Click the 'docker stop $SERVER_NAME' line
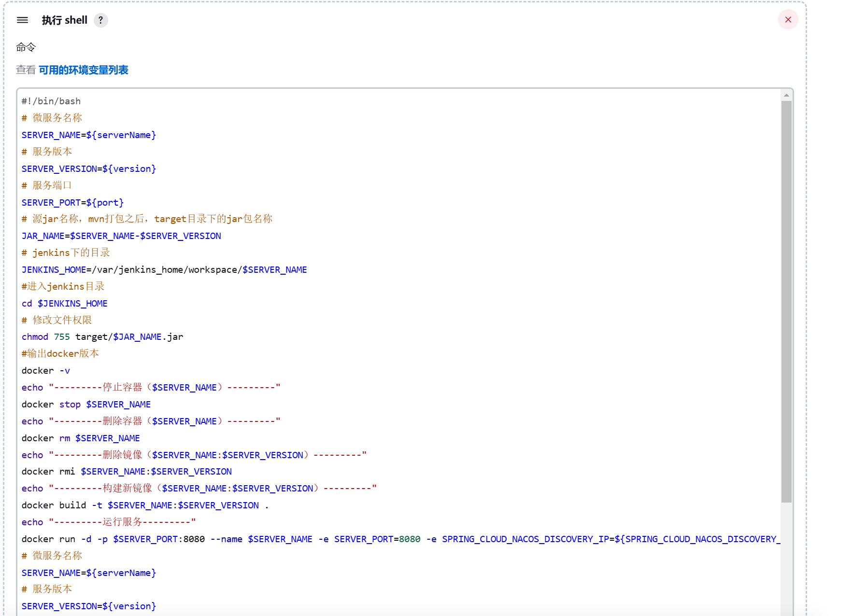The height and width of the screenshot is (616, 852). pos(86,405)
